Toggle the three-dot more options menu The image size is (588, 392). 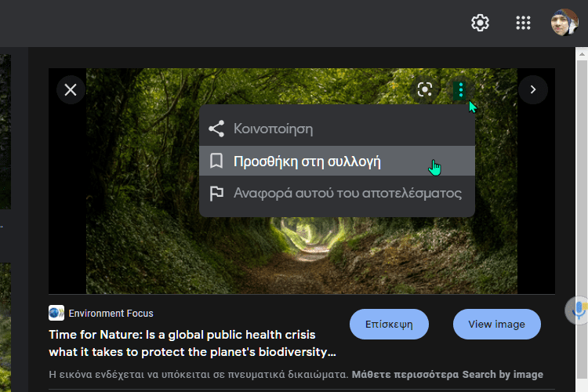point(460,90)
